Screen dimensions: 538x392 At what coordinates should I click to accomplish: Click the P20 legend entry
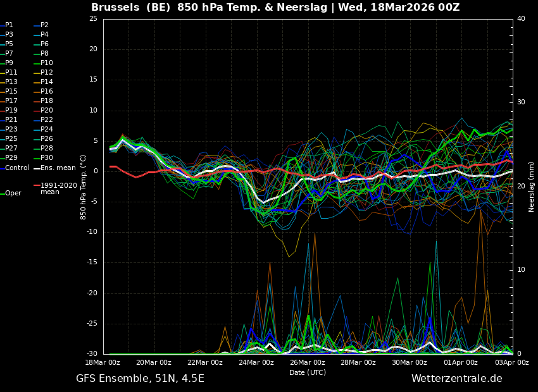coord(46,111)
